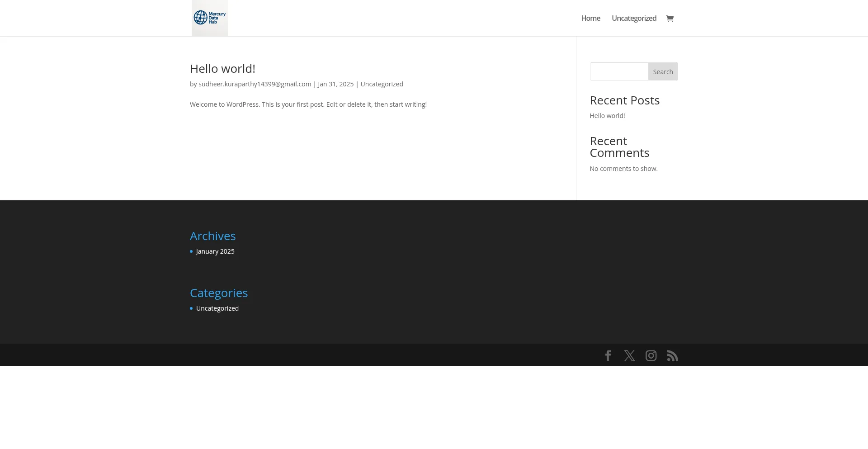Viewport: 868px width, 449px height.
Task: Select Uncategorized category in post meta line
Action: click(382, 84)
